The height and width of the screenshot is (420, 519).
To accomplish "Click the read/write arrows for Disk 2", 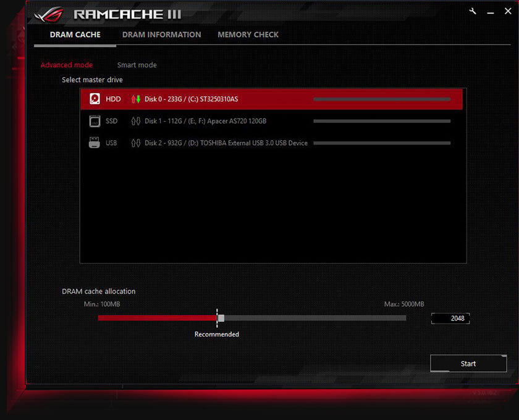I will coord(136,143).
